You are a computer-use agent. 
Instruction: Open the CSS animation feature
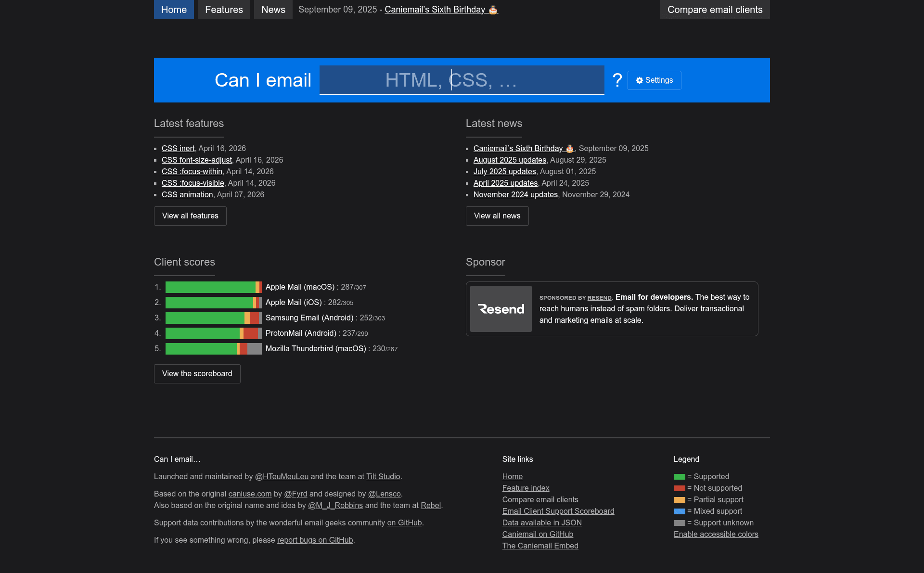point(187,195)
